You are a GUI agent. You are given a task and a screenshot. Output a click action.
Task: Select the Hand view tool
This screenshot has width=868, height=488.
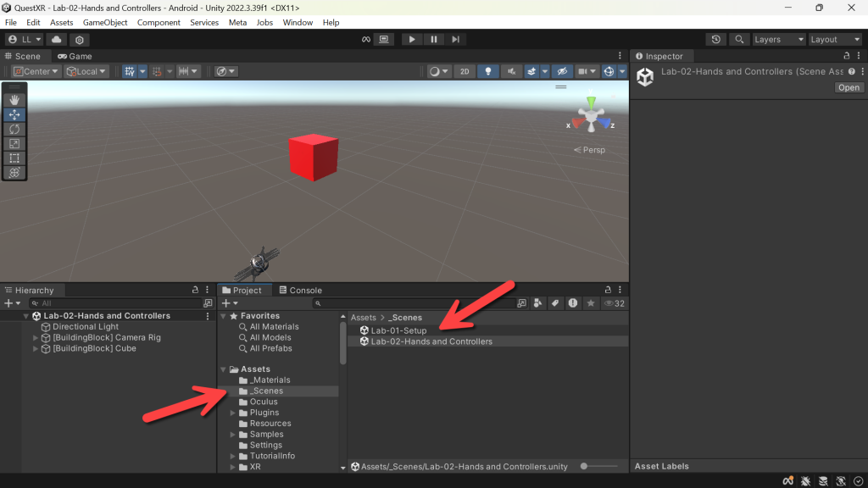pyautogui.click(x=14, y=100)
